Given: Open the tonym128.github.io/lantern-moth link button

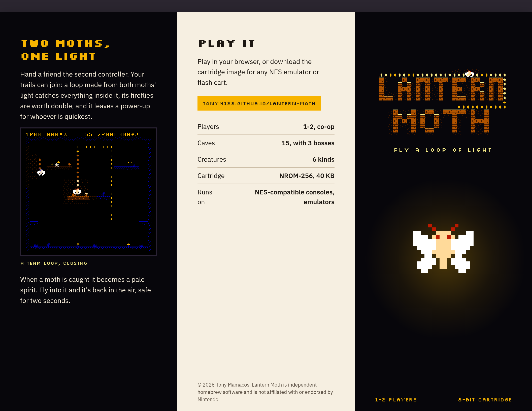Looking at the screenshot, I should tap(259, 103).
